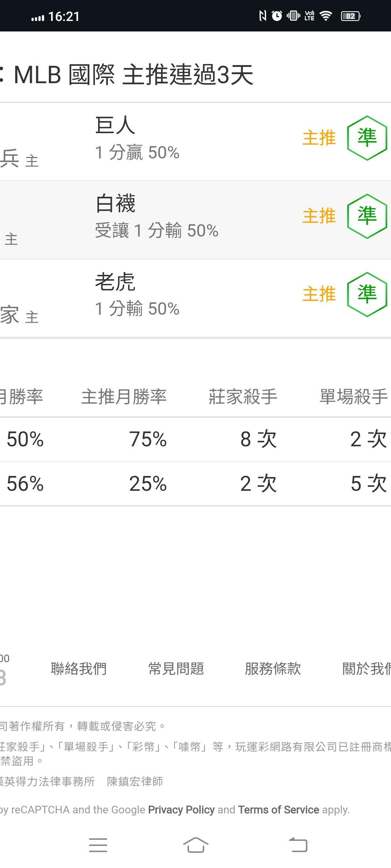Tap the Android recent apps menu icon
Screen dimensions: 391x868
coord(98,845)
